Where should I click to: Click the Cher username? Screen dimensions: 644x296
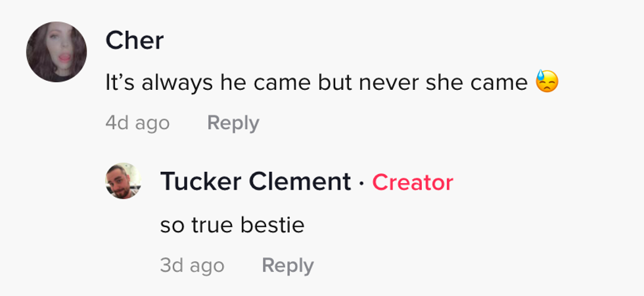(134, 41)
